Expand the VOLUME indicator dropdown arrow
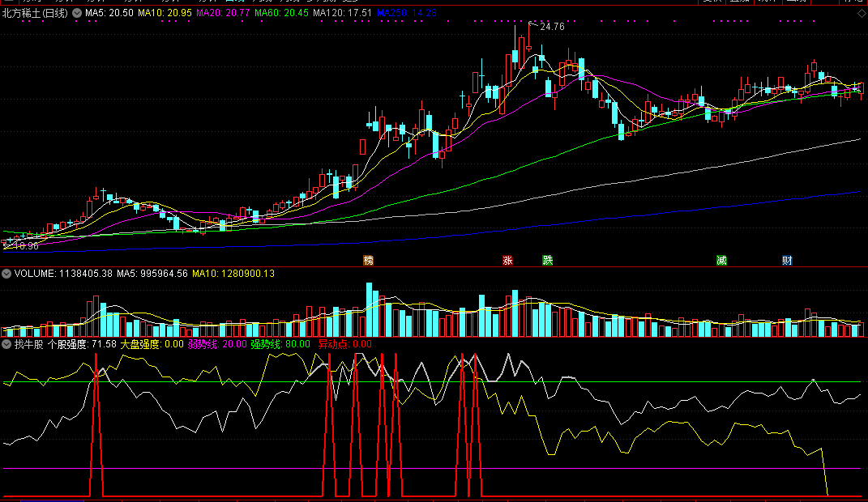The image size is (868, 502). 6,274
